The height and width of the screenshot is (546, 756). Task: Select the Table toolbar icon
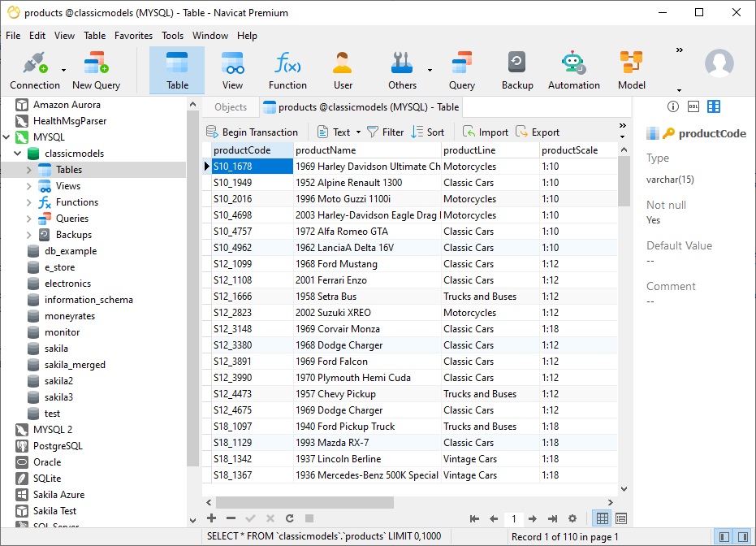[x=177, y=71]
